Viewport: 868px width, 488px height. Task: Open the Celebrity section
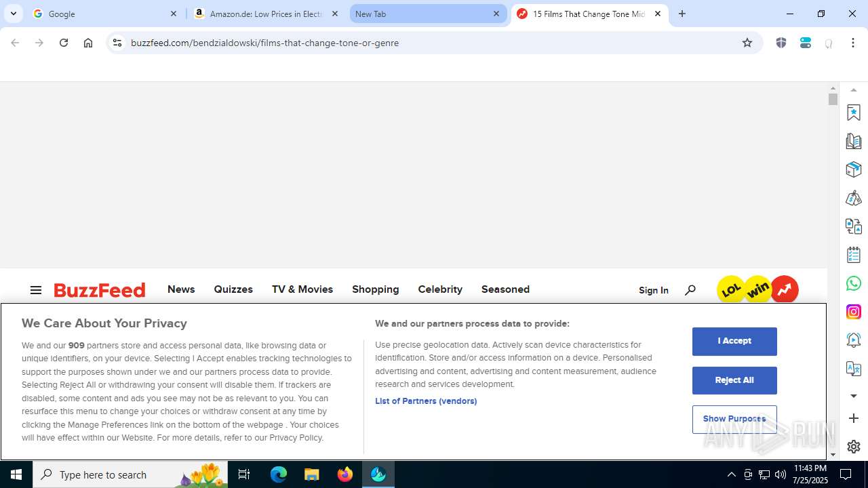[440, 289]
